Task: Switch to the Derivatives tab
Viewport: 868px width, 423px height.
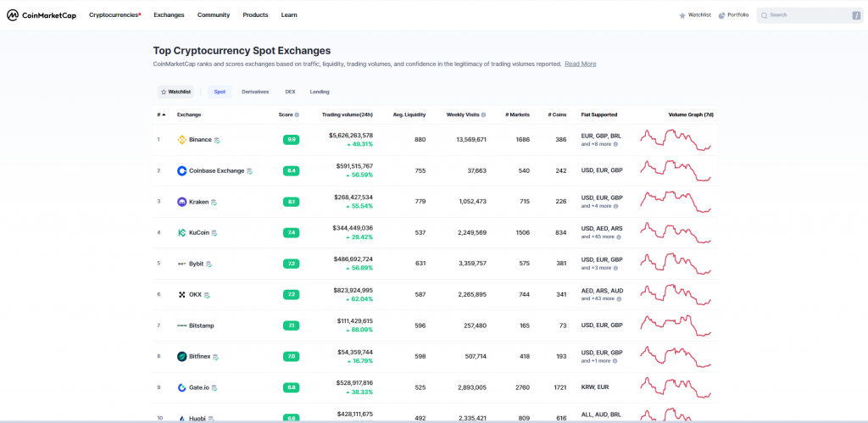Action: coord(255,92)
